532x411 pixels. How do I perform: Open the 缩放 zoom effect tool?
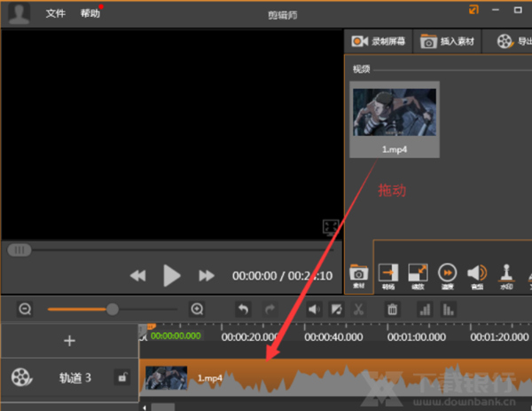418,275
